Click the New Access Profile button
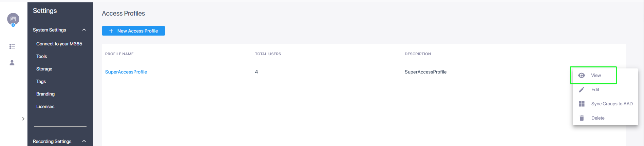 coord(133,31)
